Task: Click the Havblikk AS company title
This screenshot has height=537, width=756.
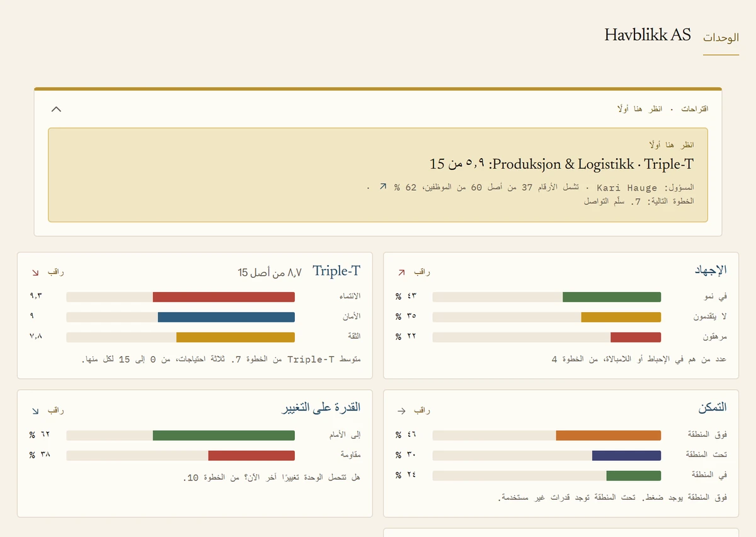Action: tap(648, 35)
